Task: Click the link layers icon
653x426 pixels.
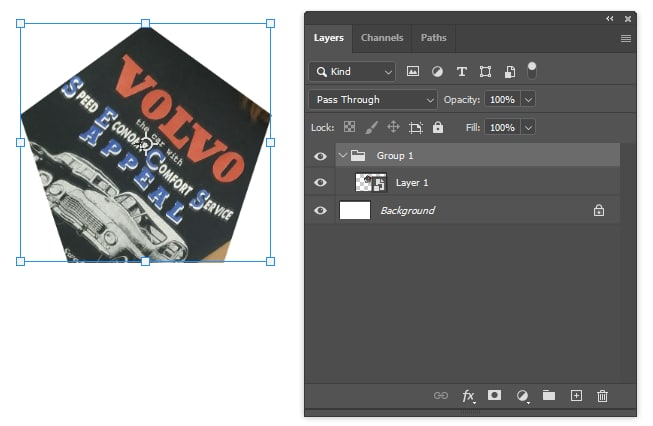Action: [441, 396]
